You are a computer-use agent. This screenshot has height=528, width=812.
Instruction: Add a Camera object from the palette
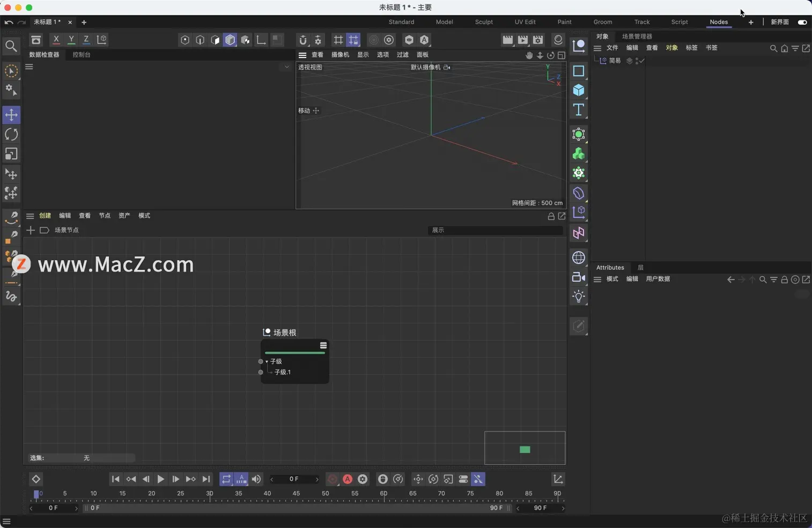579,277
